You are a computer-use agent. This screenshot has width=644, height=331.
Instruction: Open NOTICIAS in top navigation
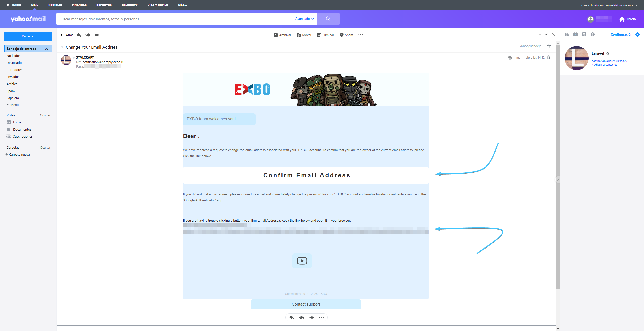pos(55,5)
